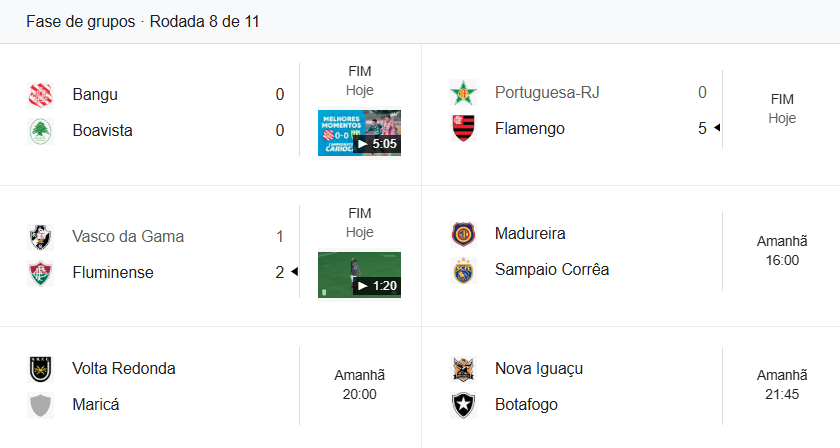The height and width of the screenshot is (448, 840).
Task: Click the Portuguesa-RJ team crest
Action: 463,93
